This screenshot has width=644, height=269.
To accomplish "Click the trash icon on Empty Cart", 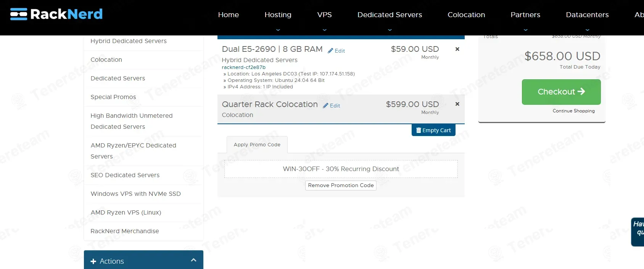I will 419,130.
